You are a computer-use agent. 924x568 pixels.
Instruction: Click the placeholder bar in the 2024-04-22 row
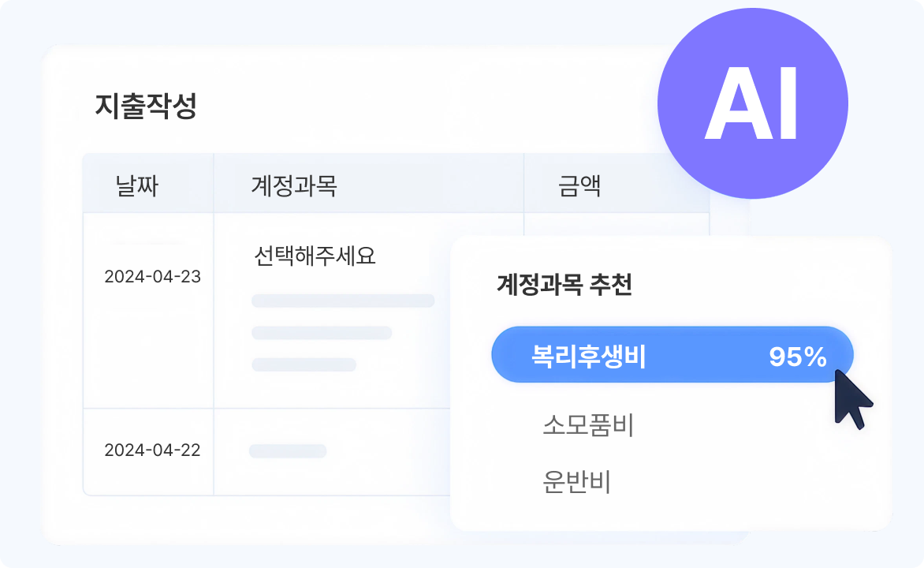[x=288, y=451]
